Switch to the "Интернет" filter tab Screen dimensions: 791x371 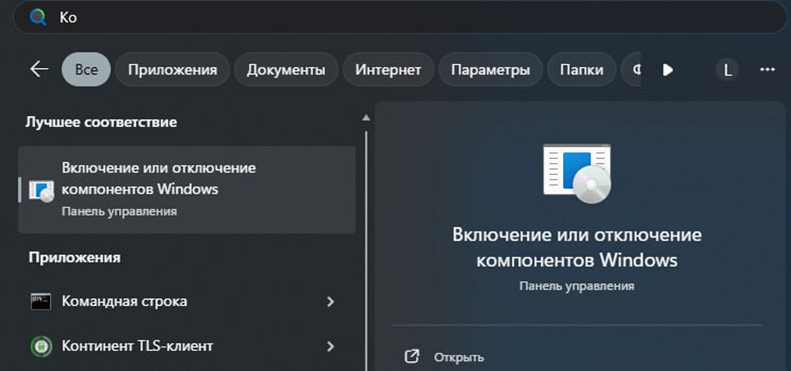(388, 70)
